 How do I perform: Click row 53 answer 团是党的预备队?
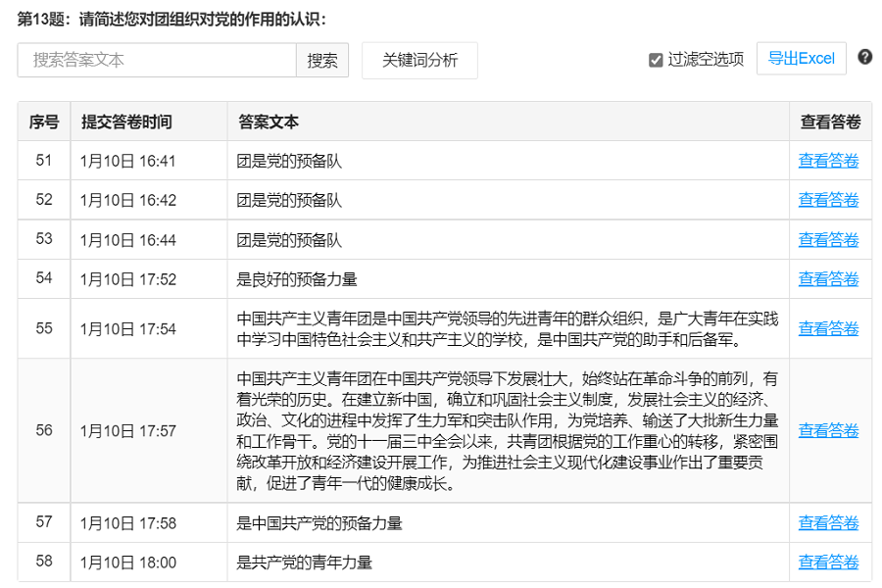[289, 240]
